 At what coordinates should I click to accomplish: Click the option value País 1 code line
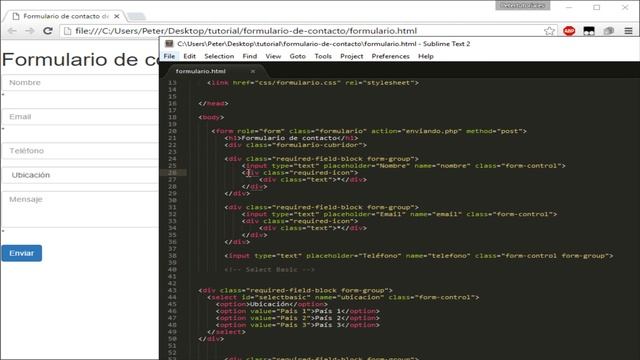tap(298, 311)
